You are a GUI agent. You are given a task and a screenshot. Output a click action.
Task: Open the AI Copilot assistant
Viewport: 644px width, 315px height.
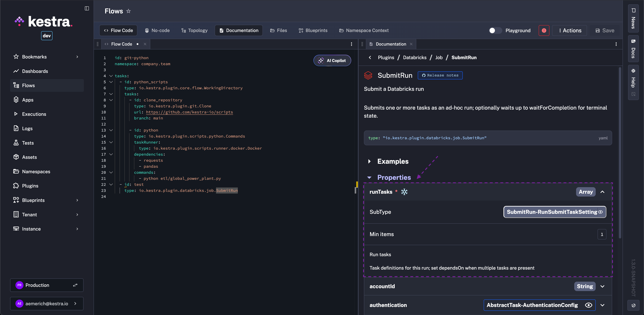[x=332, y=60]
